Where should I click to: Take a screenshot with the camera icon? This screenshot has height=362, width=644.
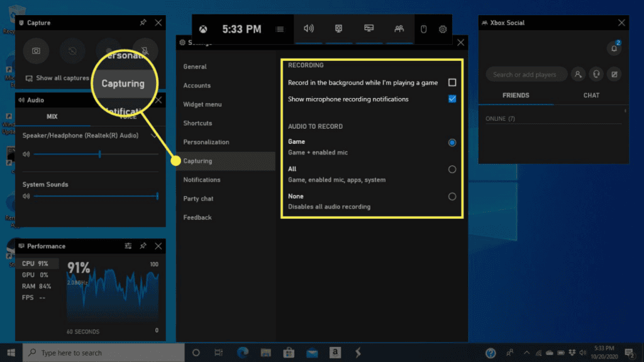tap(36, 51)
